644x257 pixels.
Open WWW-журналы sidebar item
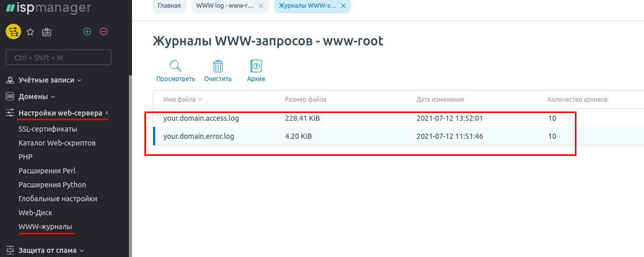pyautogui.click(x=45, y=227)
